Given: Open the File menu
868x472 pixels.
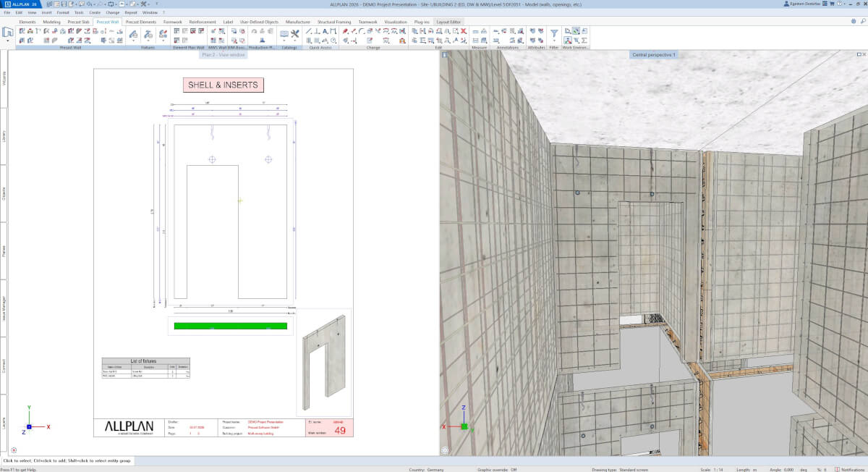Looking at the screenshot, I should (x=7, y=12).
